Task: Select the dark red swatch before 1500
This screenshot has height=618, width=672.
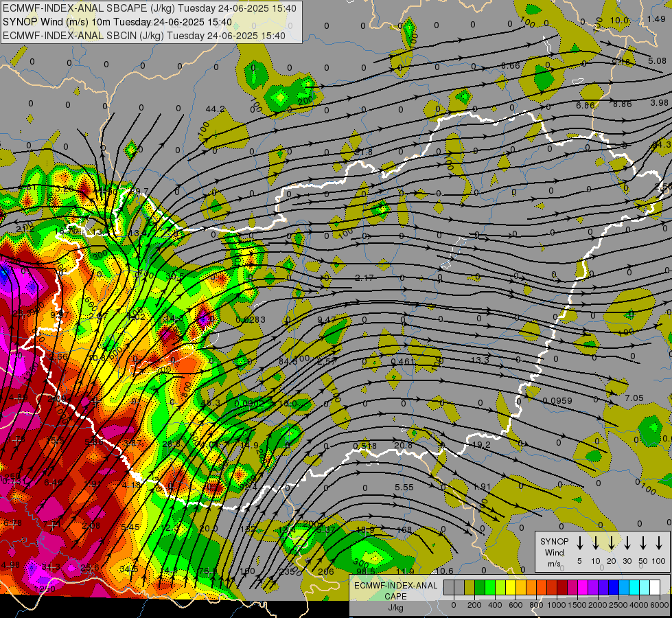Action: click(562, 587)
